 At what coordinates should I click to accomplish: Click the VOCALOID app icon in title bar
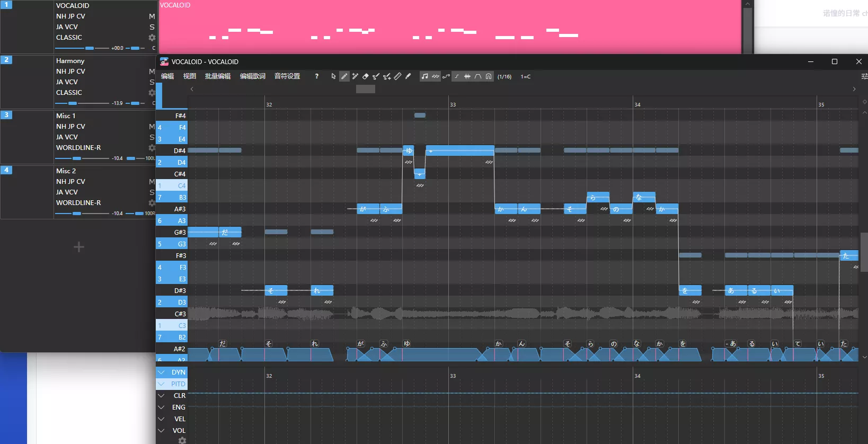click(x=164, y=61)
